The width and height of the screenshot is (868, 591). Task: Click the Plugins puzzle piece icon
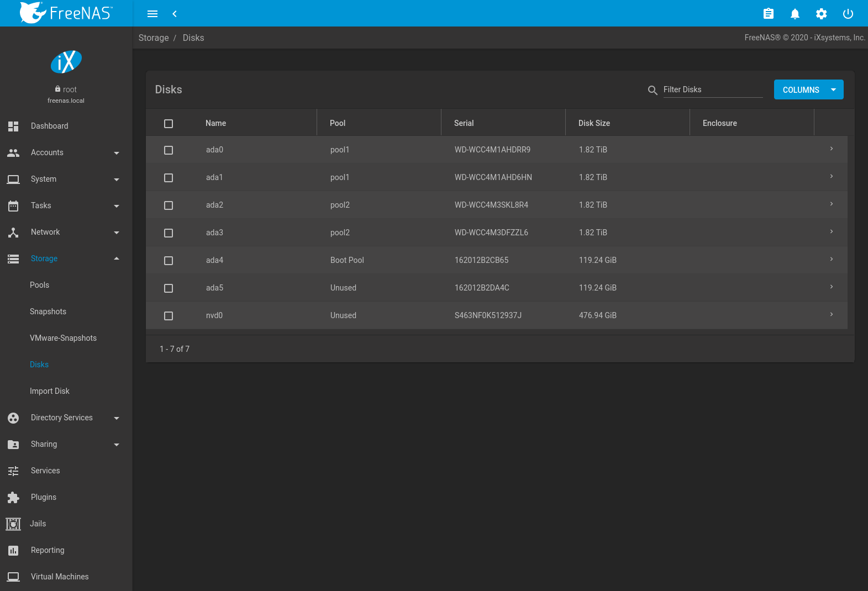(x=13, y=497)
